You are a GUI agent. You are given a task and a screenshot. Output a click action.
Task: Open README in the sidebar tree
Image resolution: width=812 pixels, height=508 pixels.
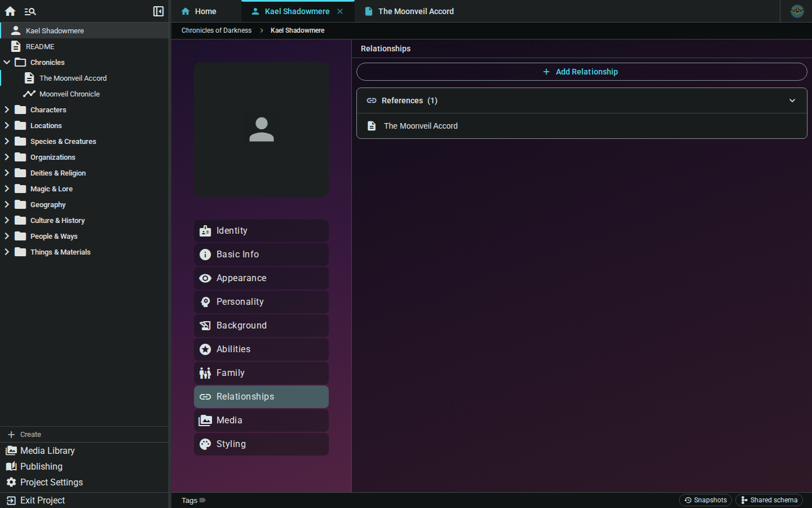85,46
